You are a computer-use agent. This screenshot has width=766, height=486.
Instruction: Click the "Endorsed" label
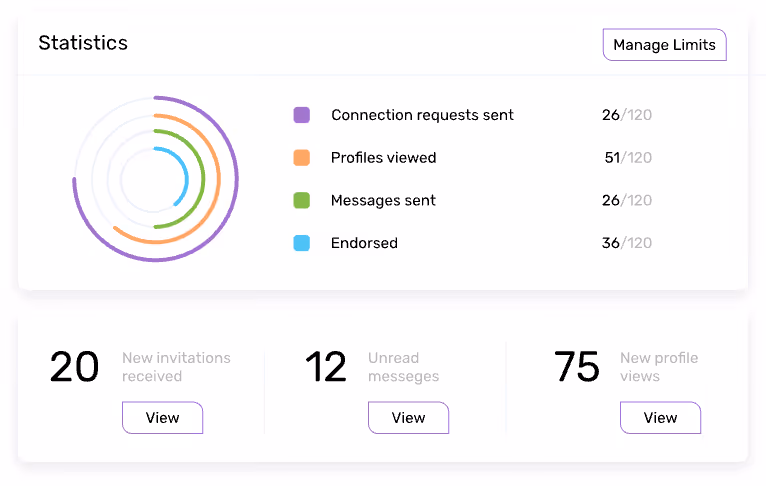(364, 243)
